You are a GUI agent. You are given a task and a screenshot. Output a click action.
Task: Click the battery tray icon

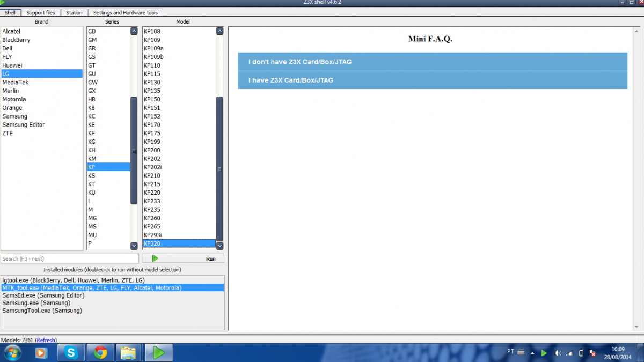(581, 353)
